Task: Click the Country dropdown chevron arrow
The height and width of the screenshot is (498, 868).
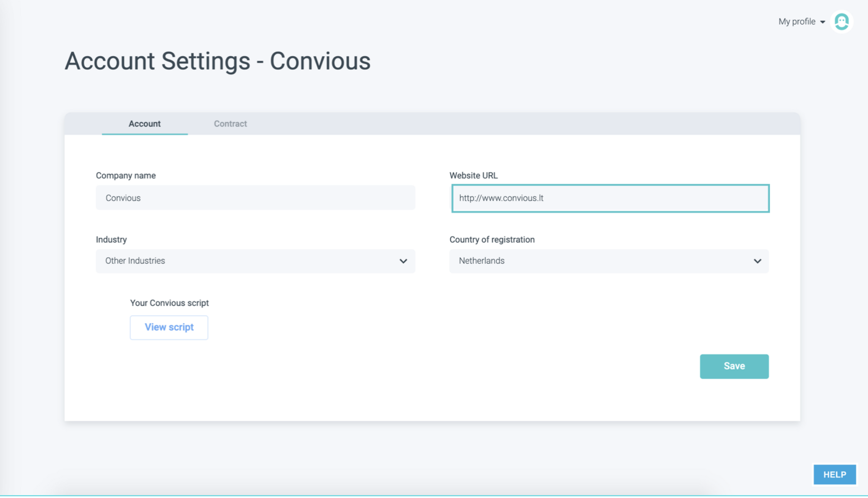Action: pyautogui.click(x=757, y=261)
